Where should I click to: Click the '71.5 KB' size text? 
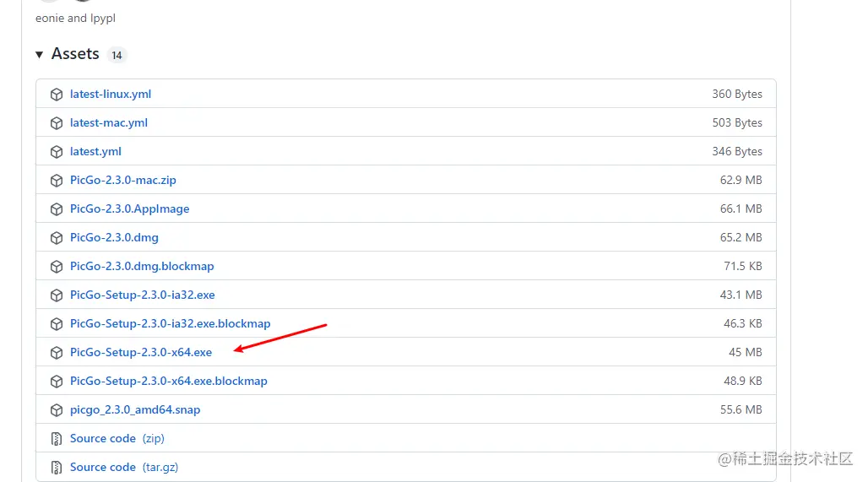click(x=742, y=267)
